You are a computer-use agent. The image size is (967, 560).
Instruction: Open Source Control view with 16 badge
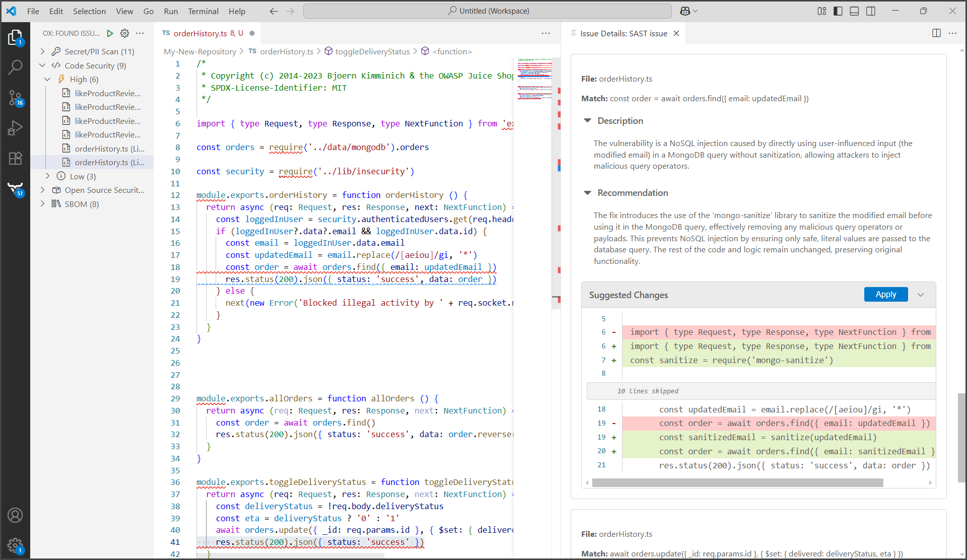pyautogui.click(x=15, y=98)
